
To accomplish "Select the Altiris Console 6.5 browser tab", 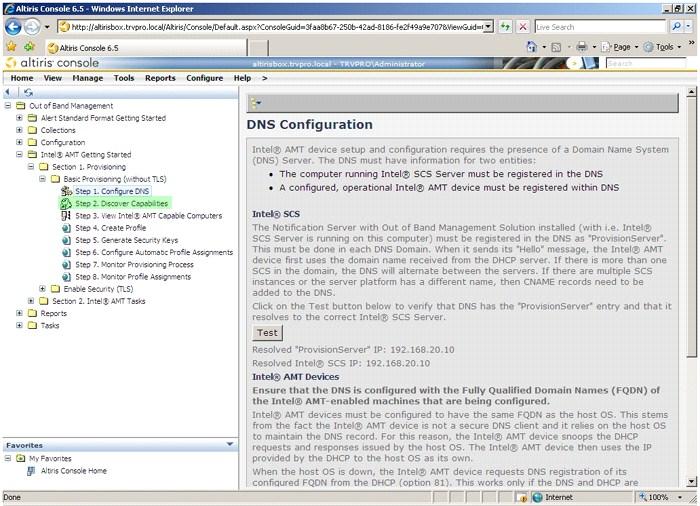I will (x=146, y=47).
